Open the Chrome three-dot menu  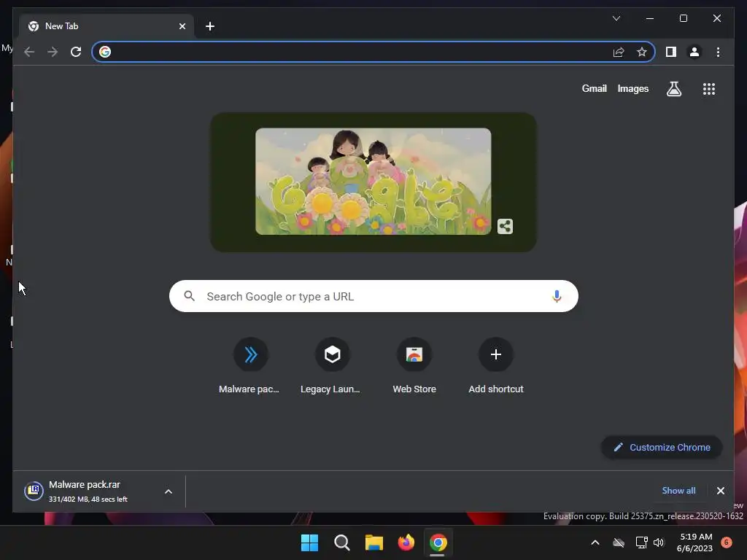(x=718, y=52)
